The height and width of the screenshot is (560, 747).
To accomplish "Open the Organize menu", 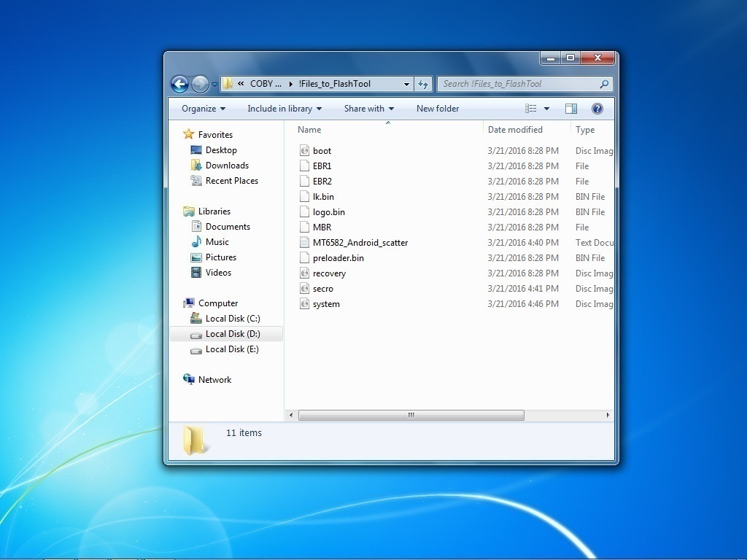I will [x=204, y=109].
